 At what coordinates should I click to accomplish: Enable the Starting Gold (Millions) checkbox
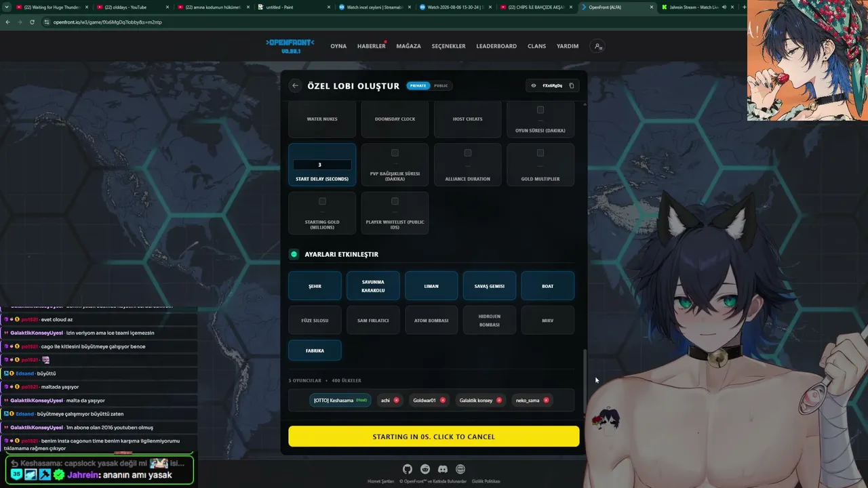click(x=322, y=201)
